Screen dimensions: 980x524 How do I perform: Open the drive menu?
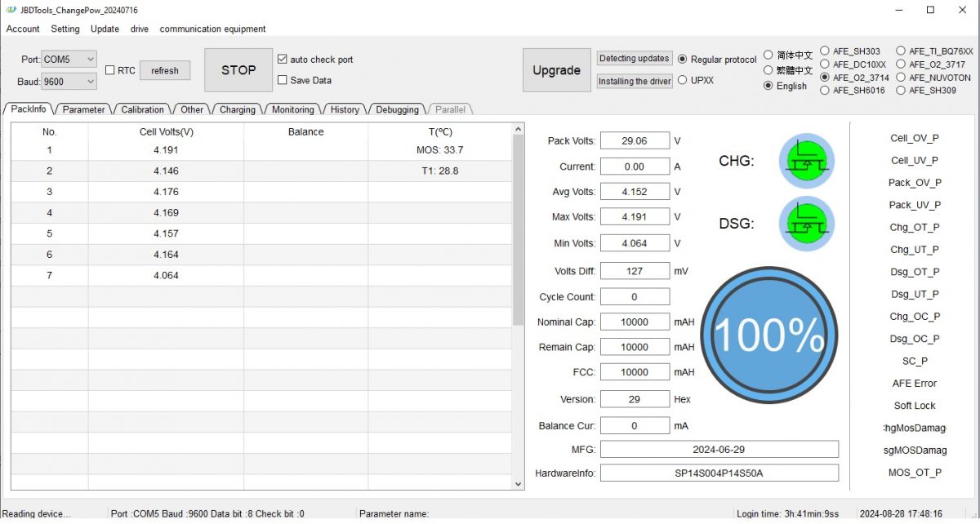140,29
